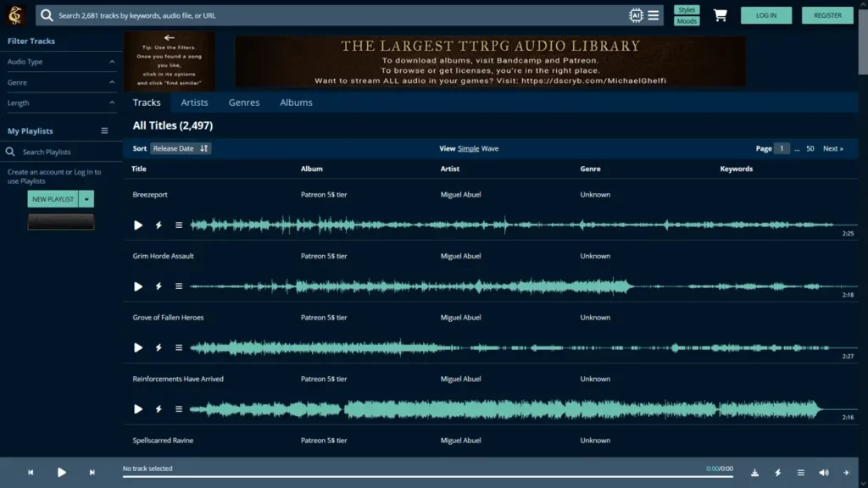
Task: Open the download icon in the bottom player bar
Action: tap(754, 472)
